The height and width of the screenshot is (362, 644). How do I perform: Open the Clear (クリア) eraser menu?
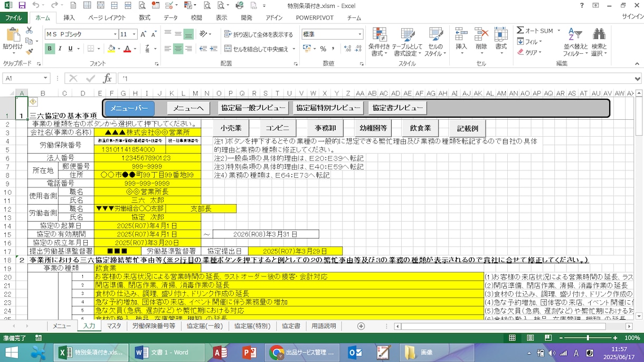click(x=529, y=52)
